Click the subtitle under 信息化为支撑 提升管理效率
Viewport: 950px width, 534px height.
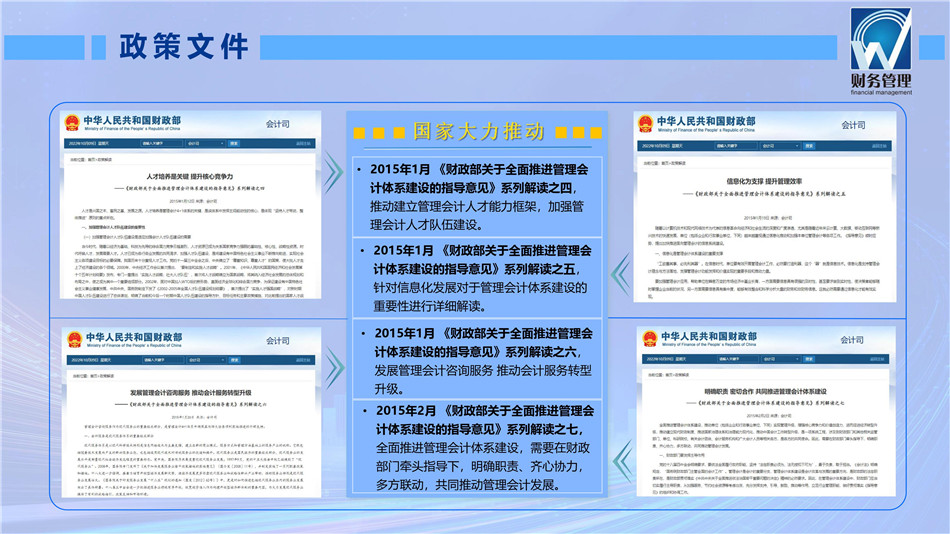764,194
